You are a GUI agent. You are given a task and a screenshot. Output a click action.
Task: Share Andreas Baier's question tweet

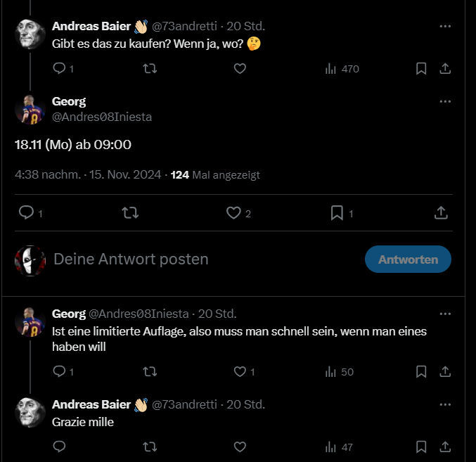[x=445, y=68]
